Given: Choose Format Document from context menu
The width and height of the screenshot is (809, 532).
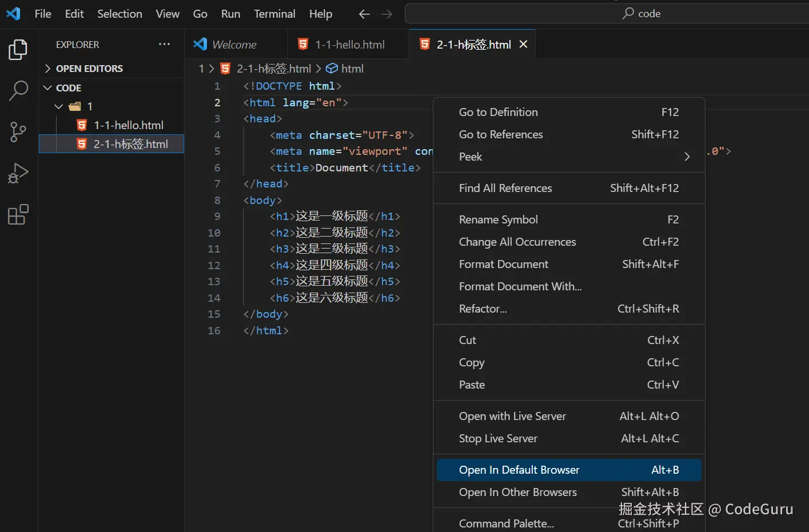Looking at the screenshot, I should (x=504, y=264).
